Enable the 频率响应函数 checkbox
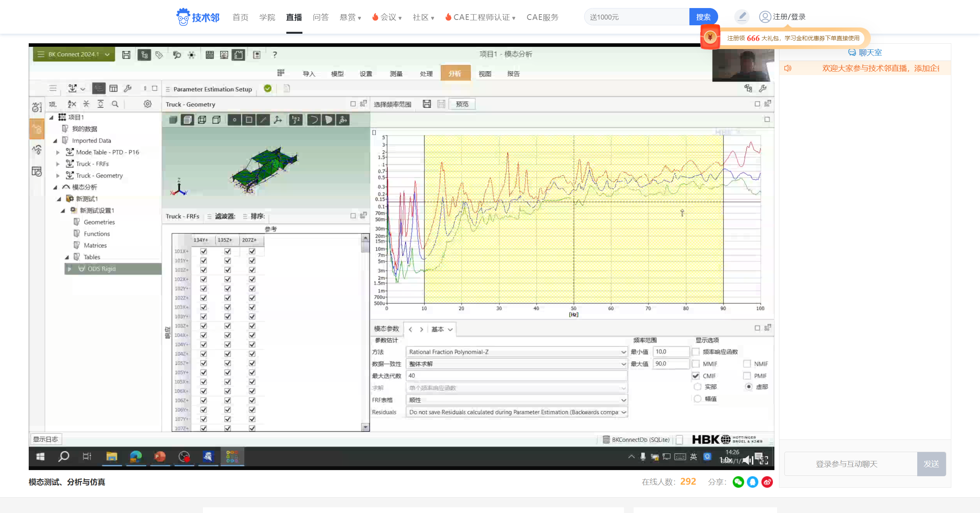 [x=696, y=352]
